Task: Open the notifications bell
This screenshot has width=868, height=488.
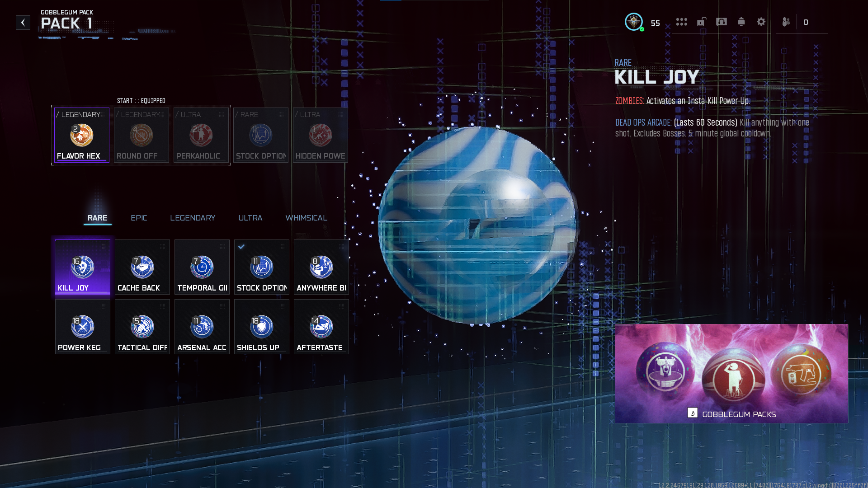Action: (741, 22)
